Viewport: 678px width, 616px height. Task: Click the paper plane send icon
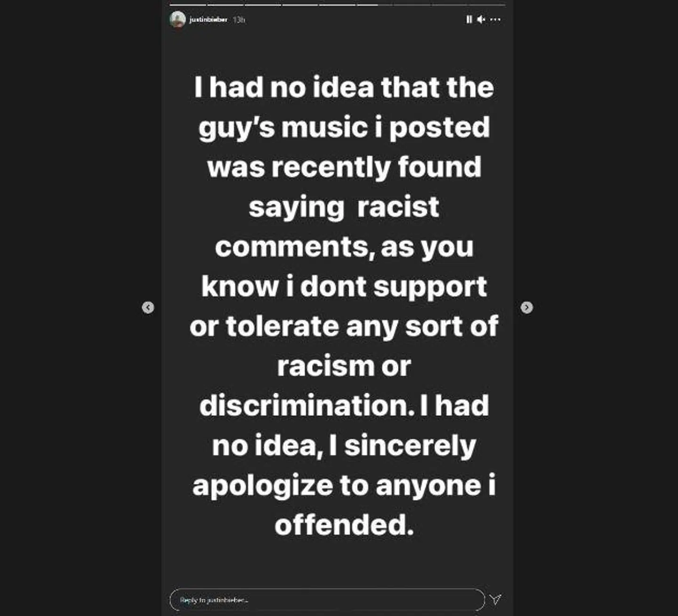[495, 599]
